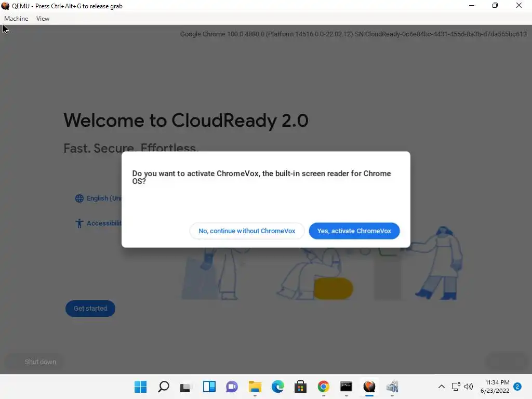This screenshot has width=532, height=399.
Task: Restore down the QEMU window
Action: click(495, 5)
